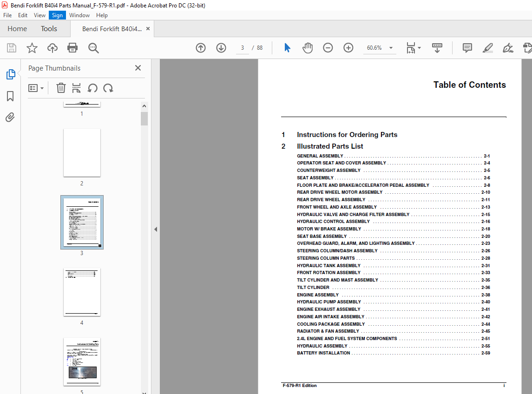The height and width of the screenshot is (394, 532).
Task: Go to next page arrow
Action: pos(221,48)
